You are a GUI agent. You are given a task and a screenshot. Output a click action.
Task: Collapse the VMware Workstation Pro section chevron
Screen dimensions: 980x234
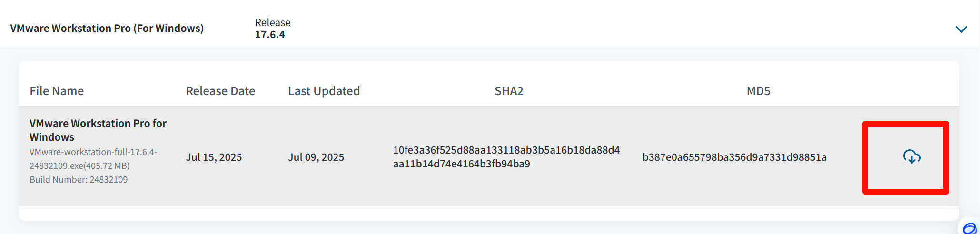pos(961,29)
